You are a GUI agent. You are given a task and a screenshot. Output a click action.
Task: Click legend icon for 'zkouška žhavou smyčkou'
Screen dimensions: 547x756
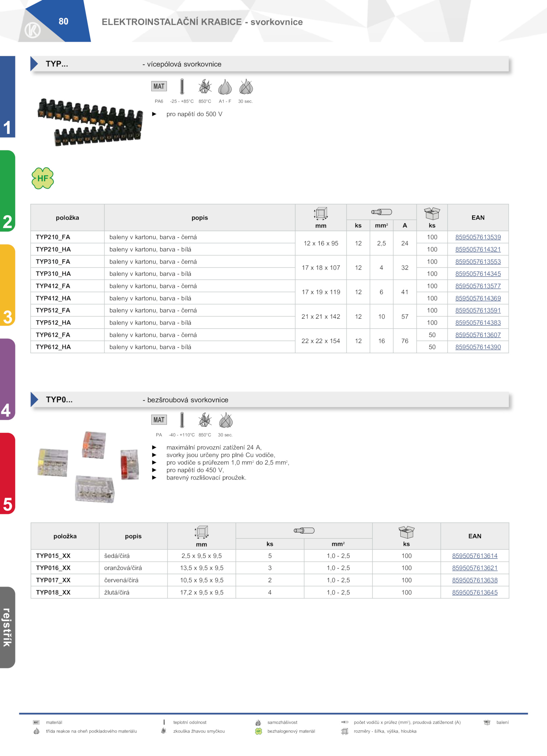point(164,731)
